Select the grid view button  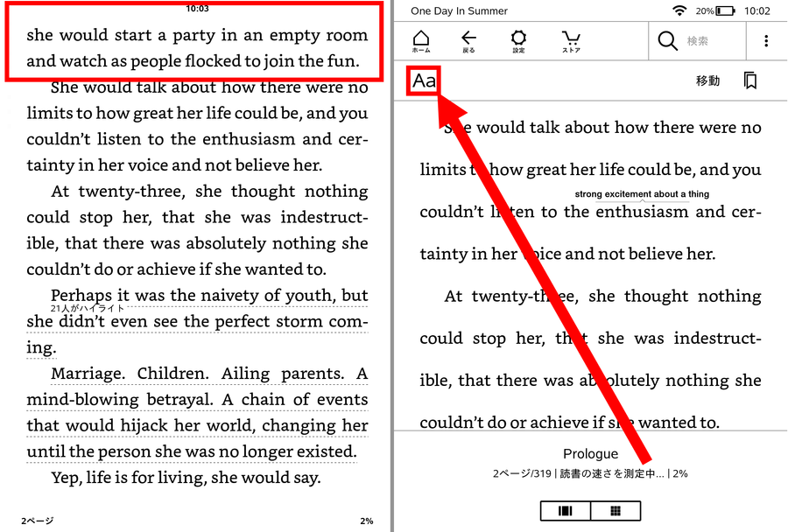(616, 511)
